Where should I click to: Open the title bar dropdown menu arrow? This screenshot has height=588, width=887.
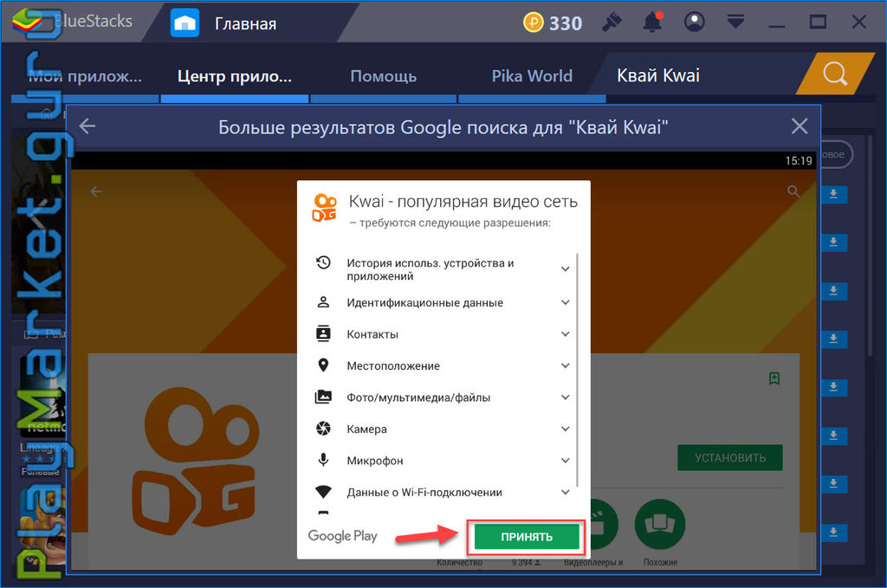point(735,22)
